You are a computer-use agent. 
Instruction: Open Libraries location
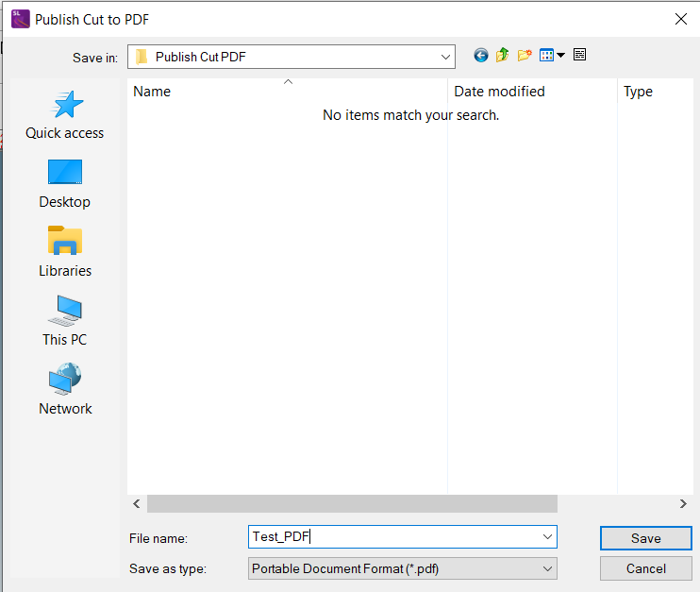(65, 253)
